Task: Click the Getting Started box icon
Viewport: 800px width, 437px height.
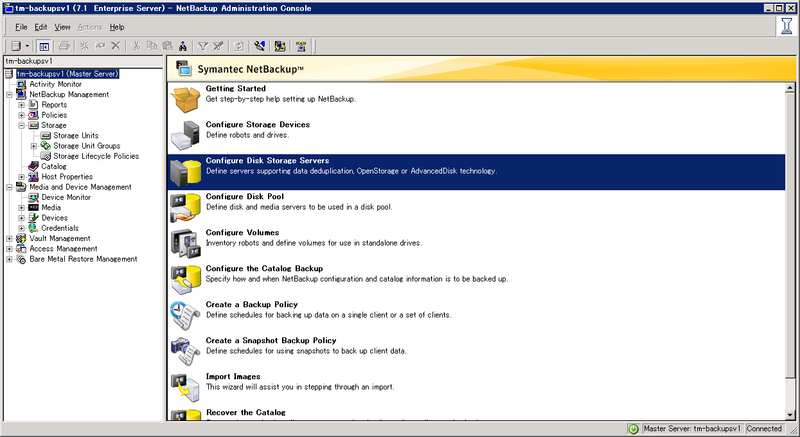Action: click(x=185, y=99)
